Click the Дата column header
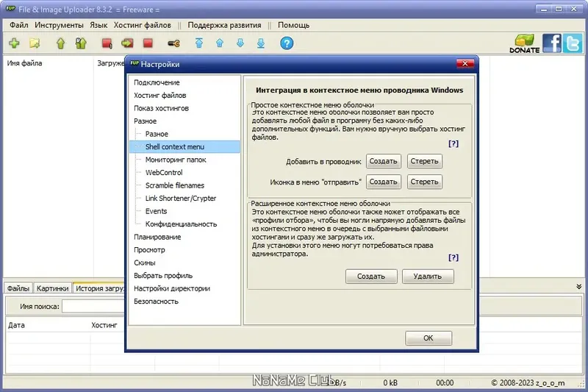This screenshot has width=588, height=392. [16, 325]
